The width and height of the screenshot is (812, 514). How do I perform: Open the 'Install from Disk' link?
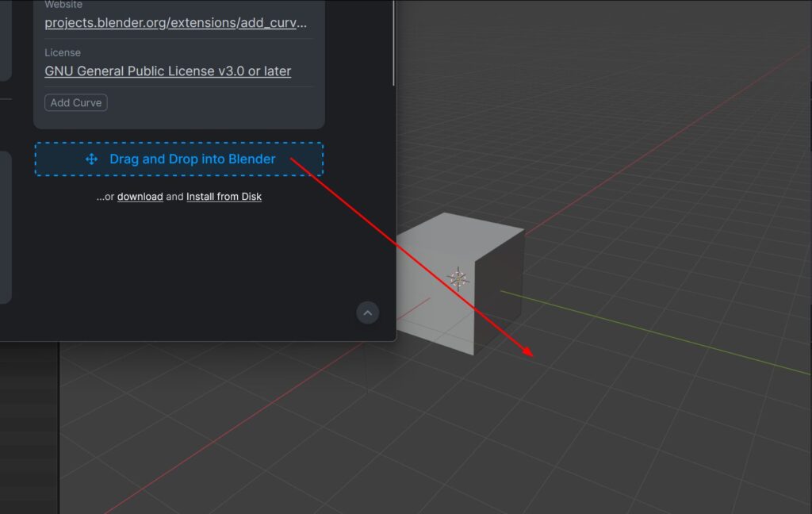coord(224,197)
